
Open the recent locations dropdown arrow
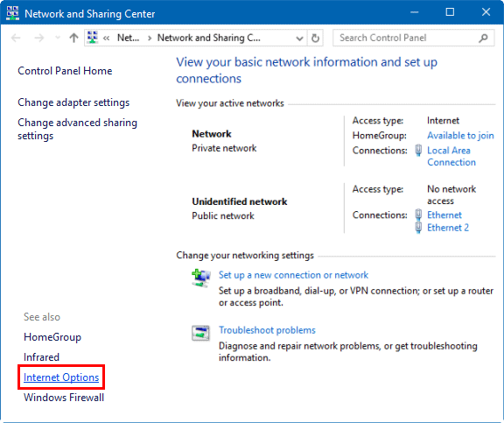(58, 38)
